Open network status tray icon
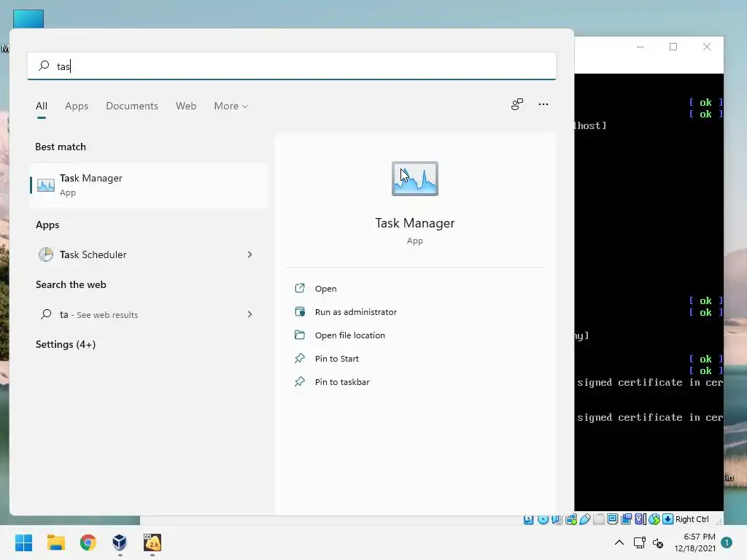Image resolution: width=747 pixels, height=560 pixels. click(639, 542)
